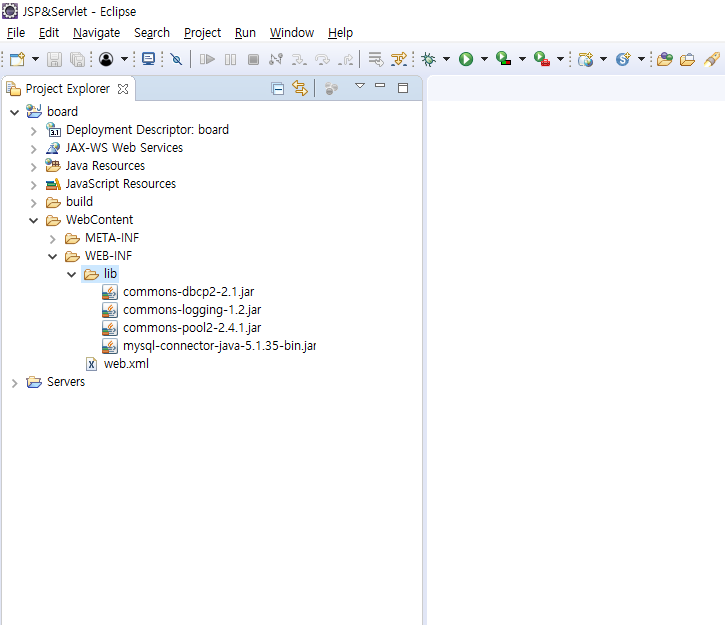
Task: Click the Save disk icon
Action: tap(55, 59)
